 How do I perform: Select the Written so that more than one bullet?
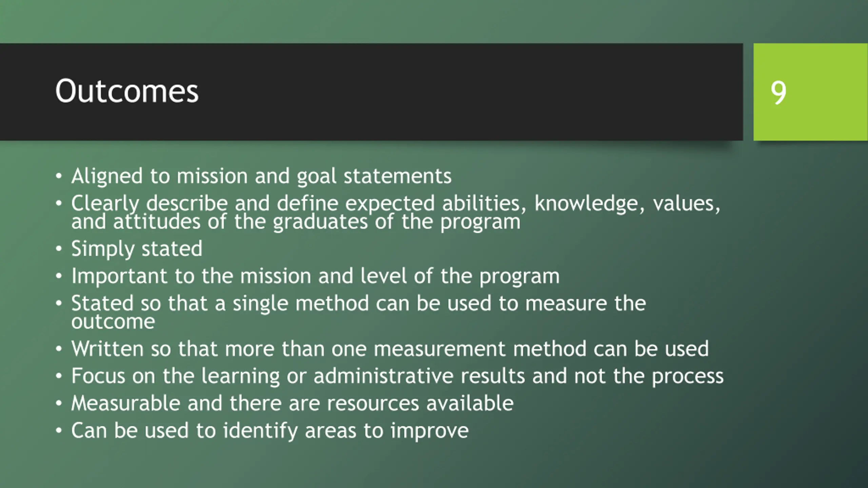(390, 349)
